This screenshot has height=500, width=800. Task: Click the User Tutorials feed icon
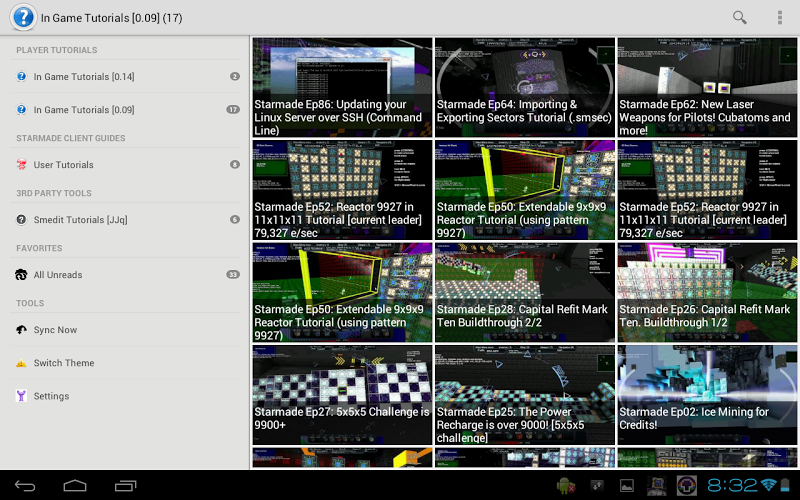[21, 164]
